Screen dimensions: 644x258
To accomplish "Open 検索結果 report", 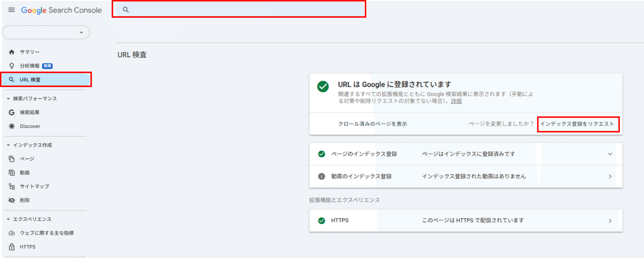I will (x=30, y=112).
